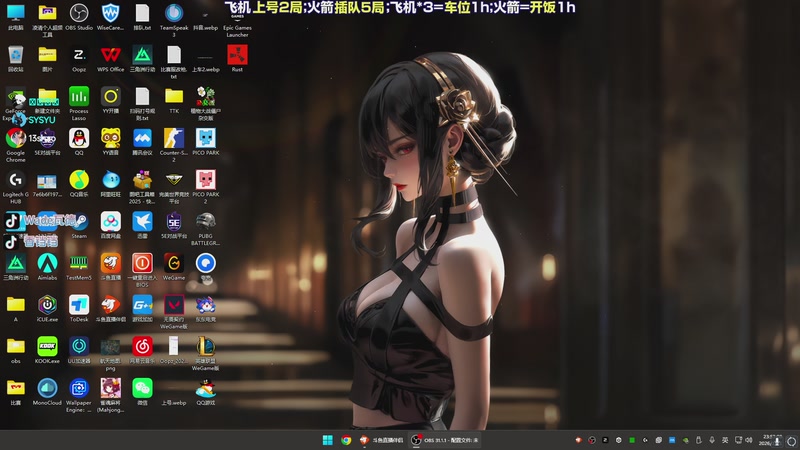Open 排队.txt text file

142,14
